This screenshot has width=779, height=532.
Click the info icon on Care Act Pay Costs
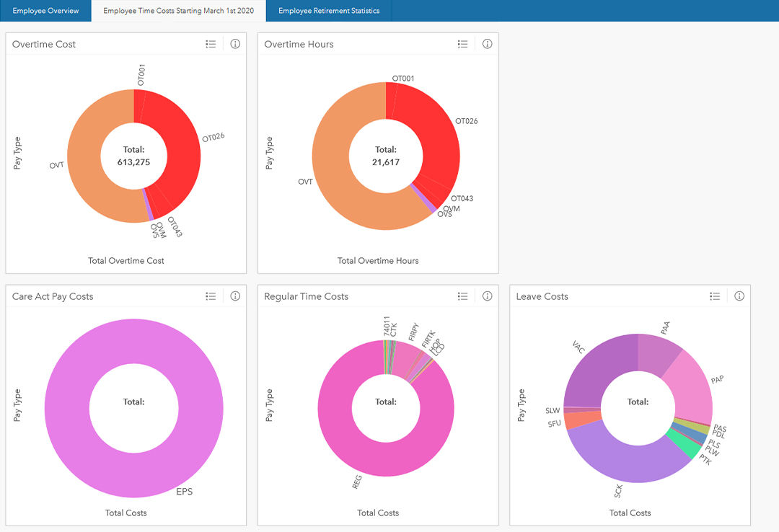point(234,296)
